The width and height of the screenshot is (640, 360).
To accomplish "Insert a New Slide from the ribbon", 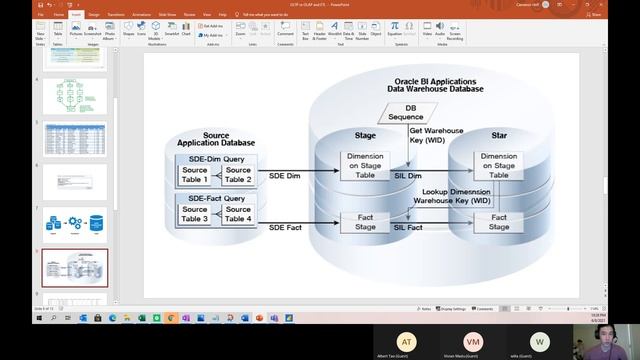I will [40, 31].
